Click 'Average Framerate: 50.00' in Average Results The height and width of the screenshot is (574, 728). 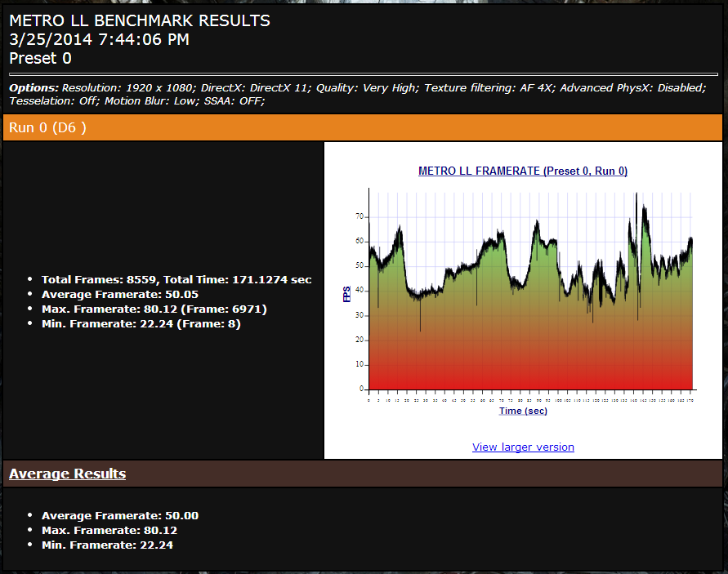coord(120,515)
